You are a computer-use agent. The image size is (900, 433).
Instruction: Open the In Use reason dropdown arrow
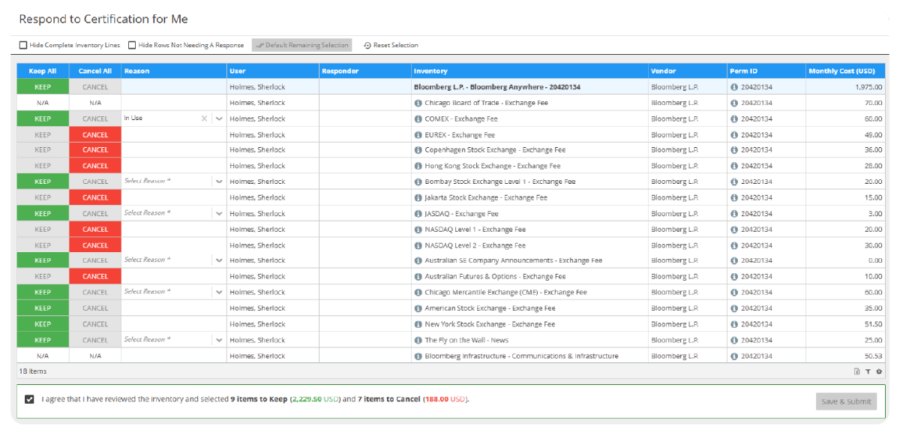[x=219, y=119]
